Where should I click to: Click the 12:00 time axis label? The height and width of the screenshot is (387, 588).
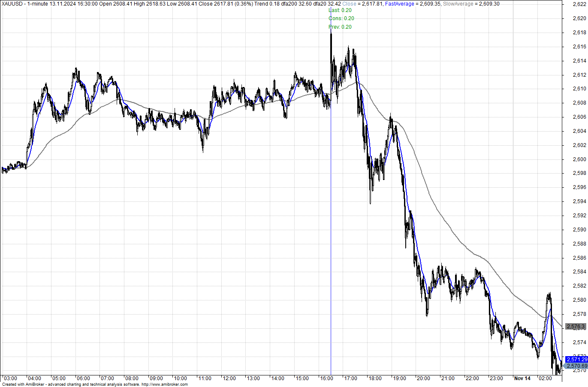coord(229,378)
